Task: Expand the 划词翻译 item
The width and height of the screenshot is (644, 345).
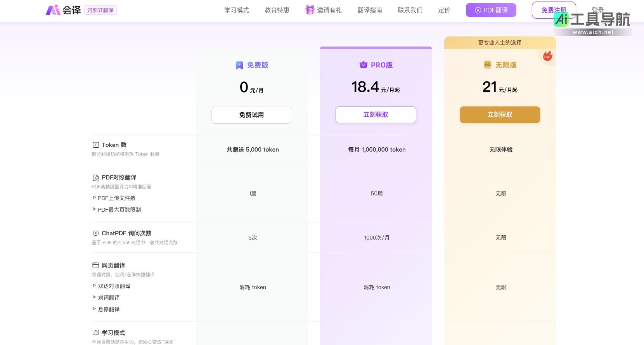Action: tap(94, 297)
